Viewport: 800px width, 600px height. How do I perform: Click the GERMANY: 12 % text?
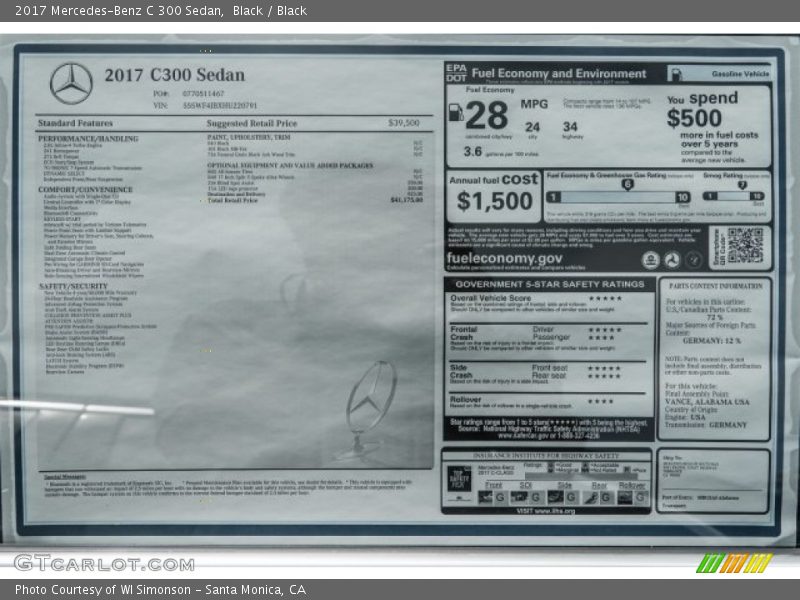point(712,340)
